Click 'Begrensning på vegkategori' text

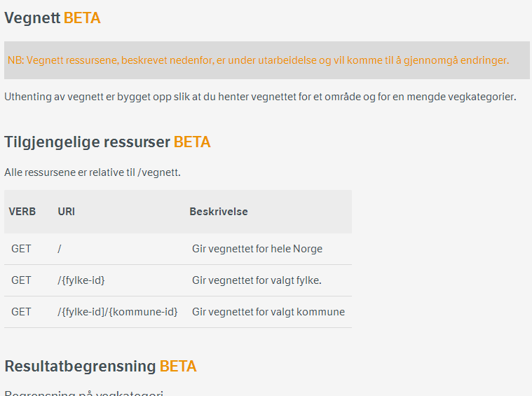84,393
